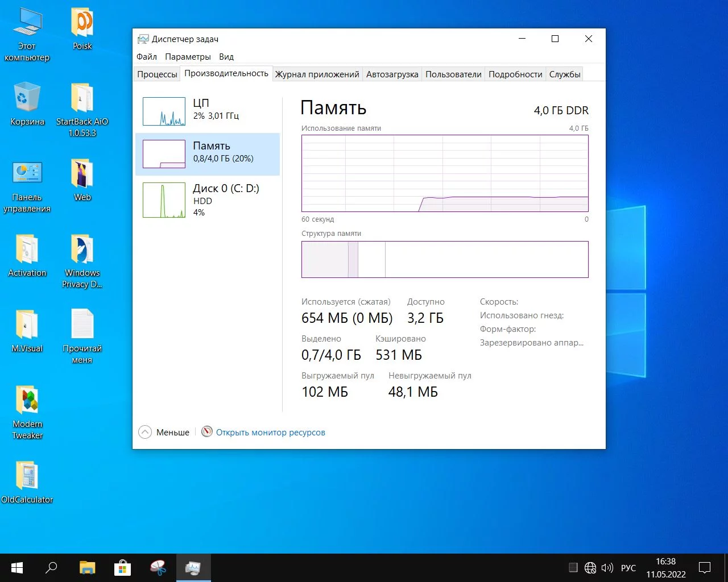The image size is (728, 582).
Task: Open the notification center icon
Action: click(x=705, y=568)
